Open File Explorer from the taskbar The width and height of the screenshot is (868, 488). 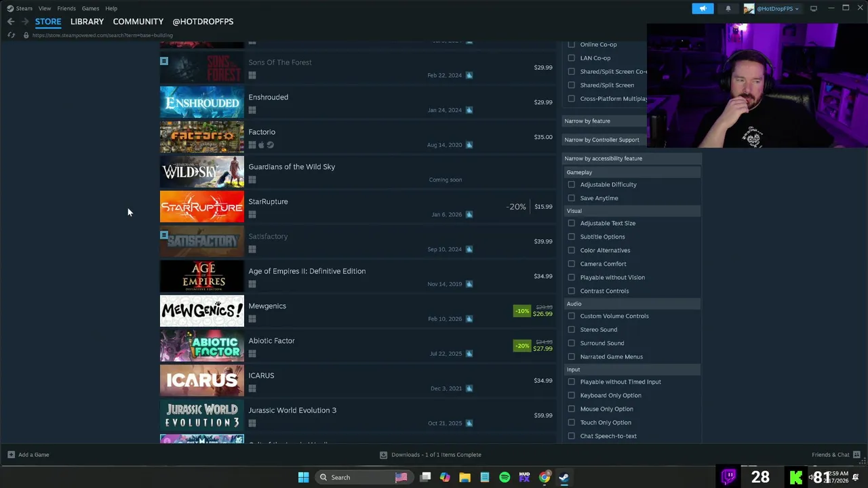465,477
